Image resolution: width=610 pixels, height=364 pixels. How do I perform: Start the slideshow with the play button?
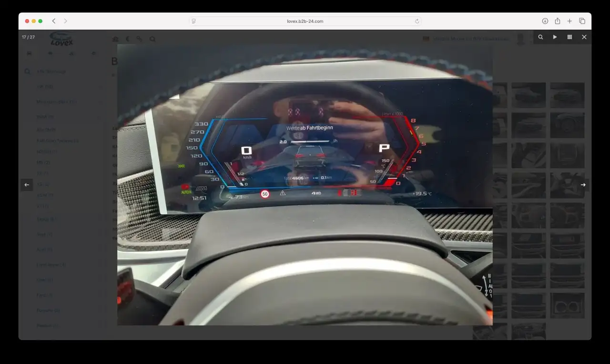(555, 37)
